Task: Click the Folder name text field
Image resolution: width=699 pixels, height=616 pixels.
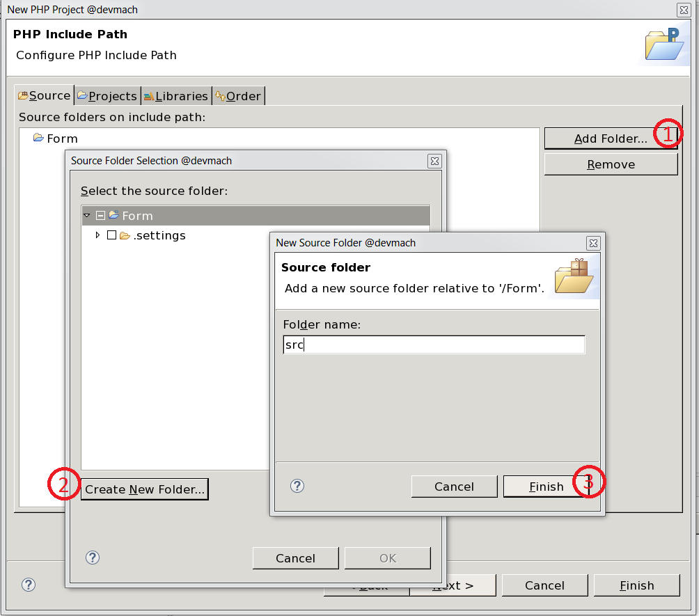Action: click(x=434, y=345)
